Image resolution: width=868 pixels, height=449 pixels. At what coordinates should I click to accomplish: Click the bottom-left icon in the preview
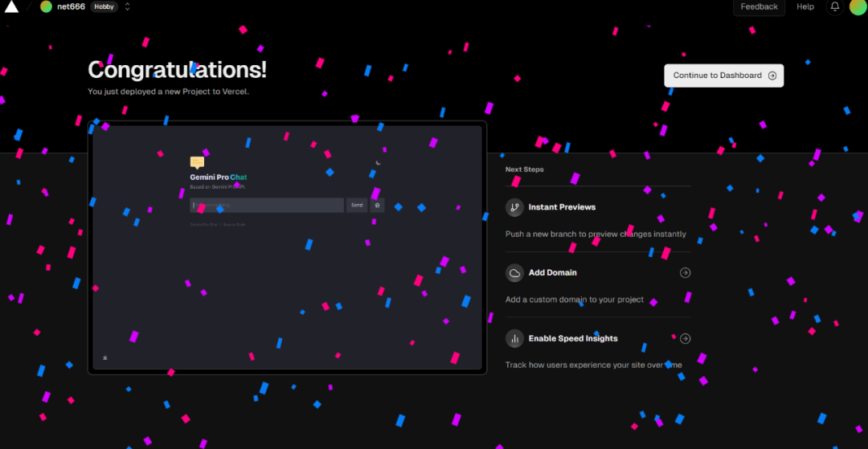[x=105, y=357]
